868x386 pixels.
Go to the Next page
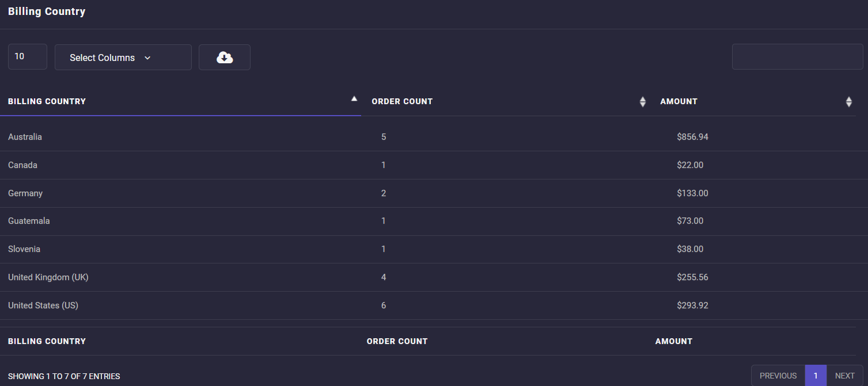(x=844, y=376)
